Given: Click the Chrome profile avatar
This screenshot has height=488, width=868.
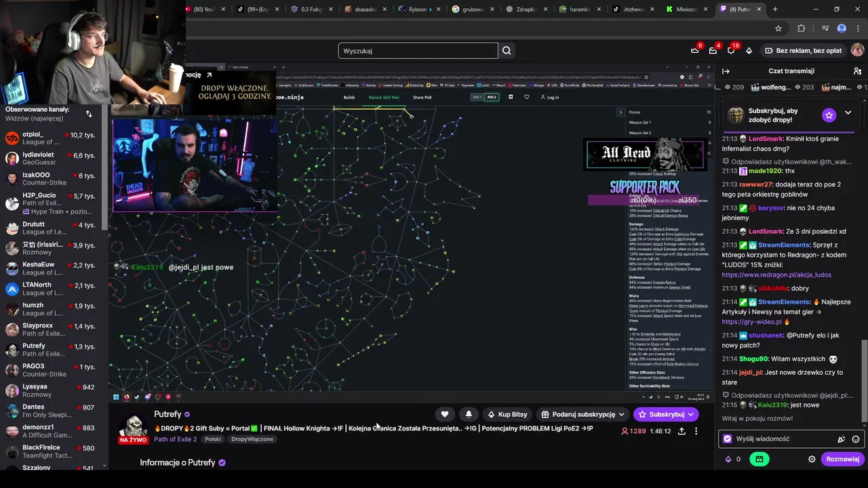Looking at the screenshot, I should coord(842,28).
